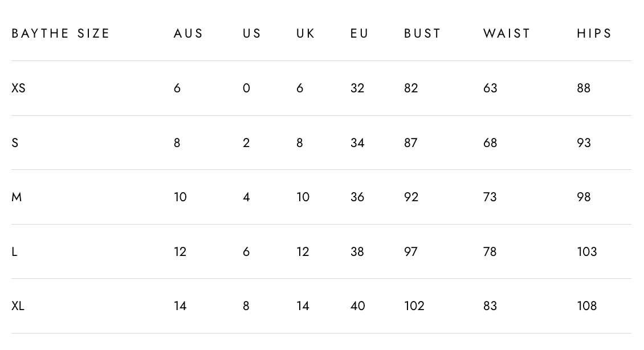Click the US column header
Image resolution: width=644 pixels, height=350 pixels.
coord(252,34)
